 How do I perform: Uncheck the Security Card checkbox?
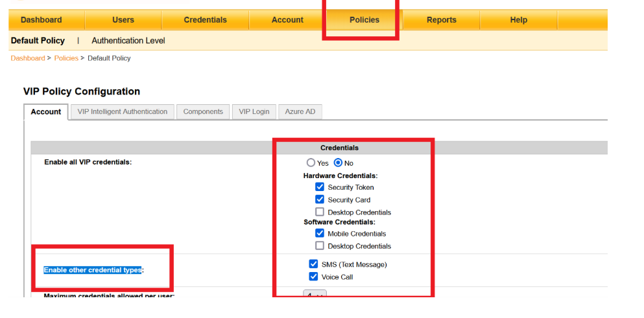pos(320,199)
